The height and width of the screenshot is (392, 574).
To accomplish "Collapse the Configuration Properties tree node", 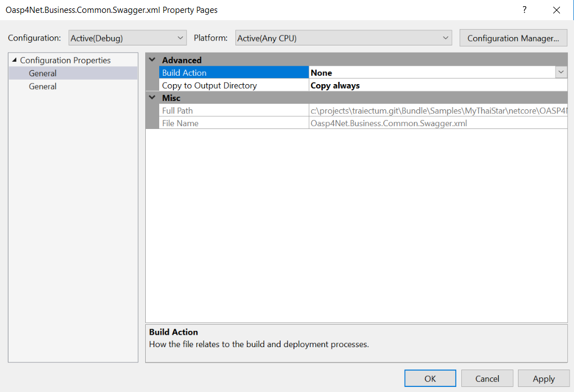I will click(14, 60).
